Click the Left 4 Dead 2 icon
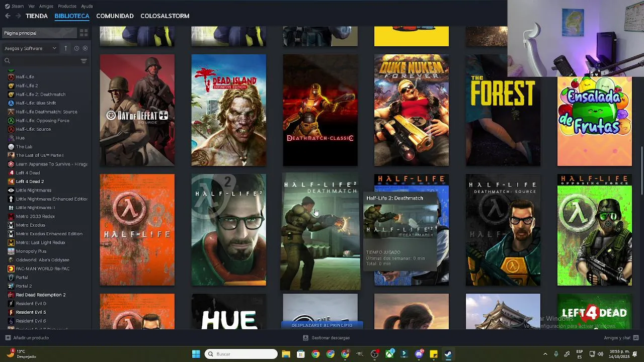 11,182
